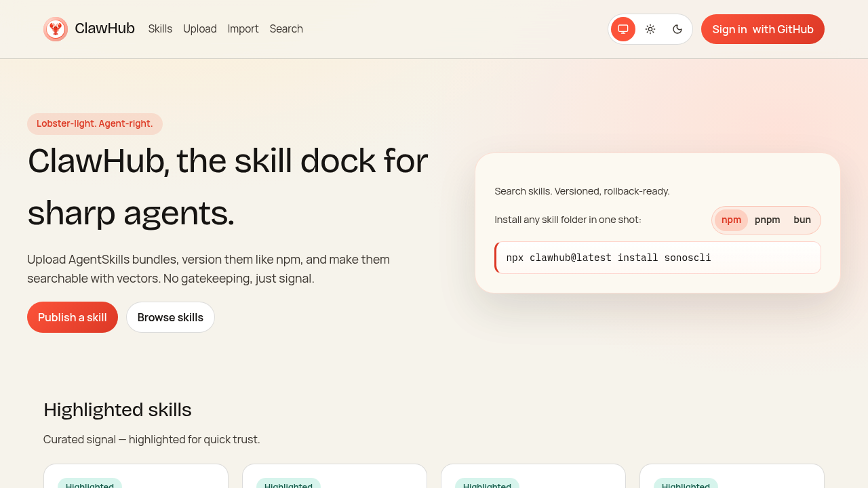The image size is (868, 488).
Task: Sign in with GitHub
Action: point(762,29)
